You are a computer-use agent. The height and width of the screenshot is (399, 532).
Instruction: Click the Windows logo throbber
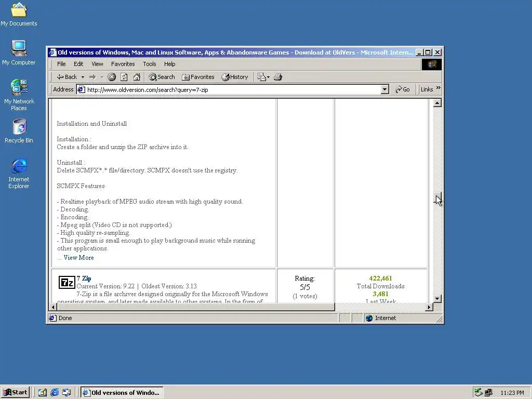(x=432, y=64)
